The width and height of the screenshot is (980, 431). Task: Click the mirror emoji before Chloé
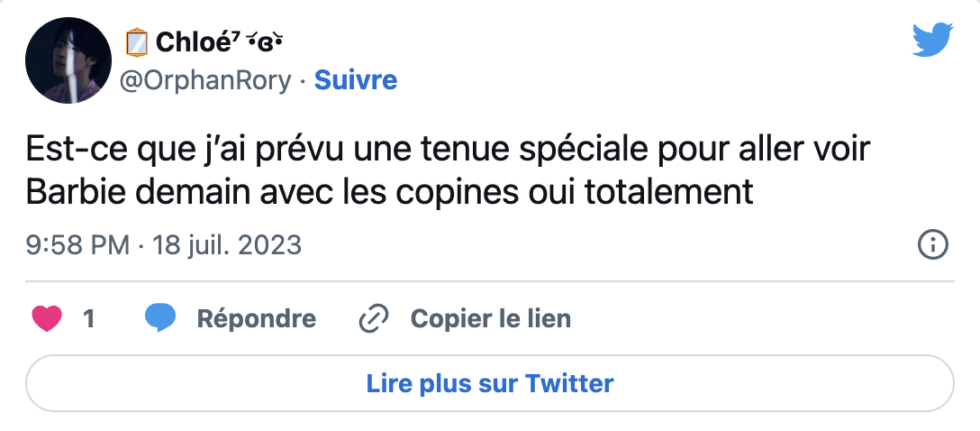coord(137,41)
